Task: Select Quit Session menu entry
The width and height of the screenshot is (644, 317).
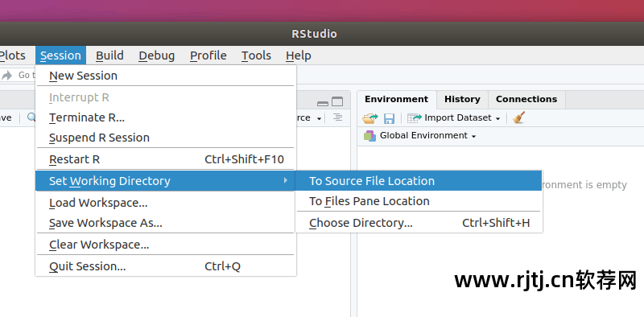Action: coord(165,266)
